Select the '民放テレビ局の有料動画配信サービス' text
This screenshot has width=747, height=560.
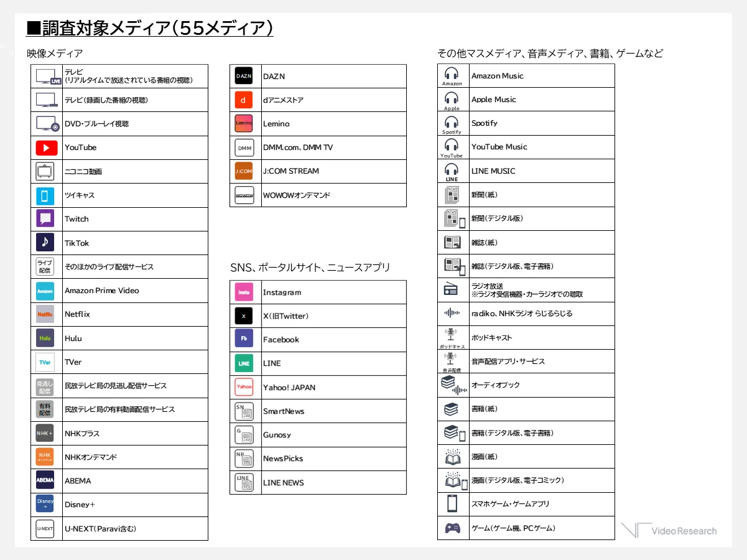[119, 409]
